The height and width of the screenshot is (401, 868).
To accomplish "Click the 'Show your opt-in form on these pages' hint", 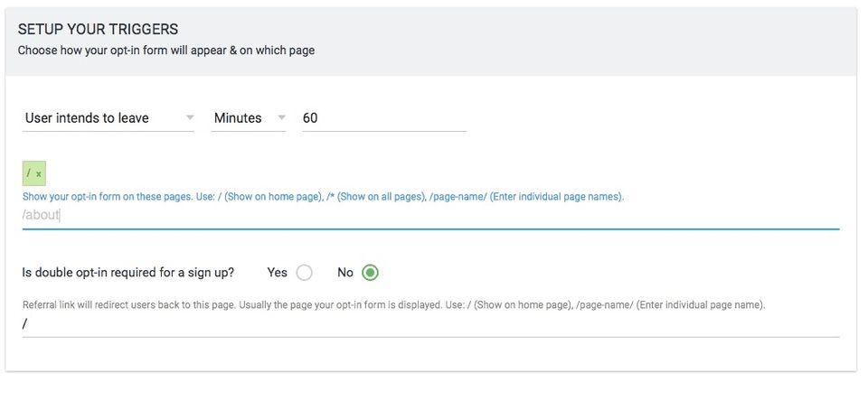I will click(x=324, y=196).
